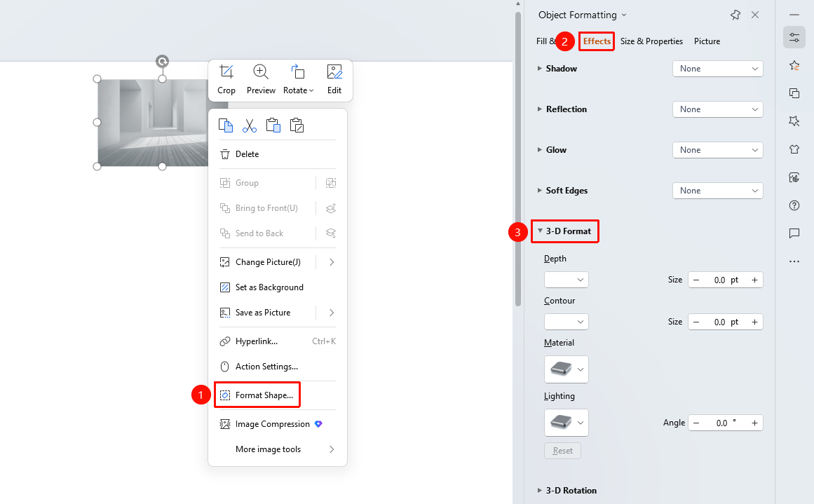Open the Glow preset dropdown
This screenshot has height=504, width=814.
pos(718,150)
